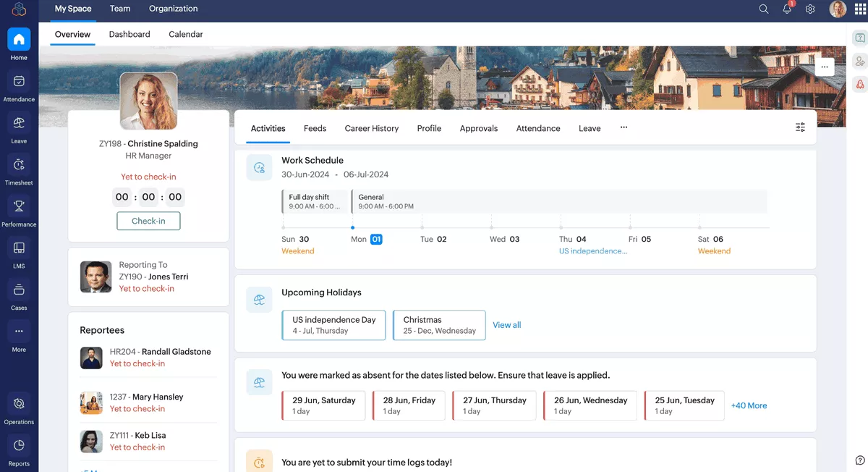Open the search bar
This screenshot has width=868, height=472.
(764, 9)
